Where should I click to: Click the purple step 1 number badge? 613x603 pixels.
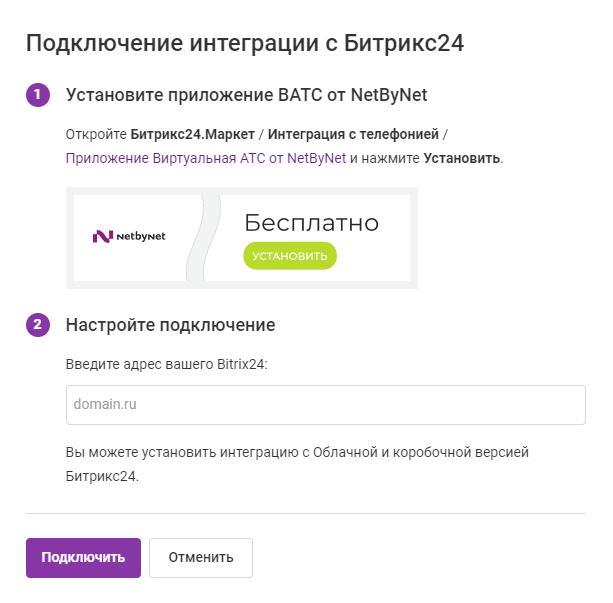coord(37,95)
